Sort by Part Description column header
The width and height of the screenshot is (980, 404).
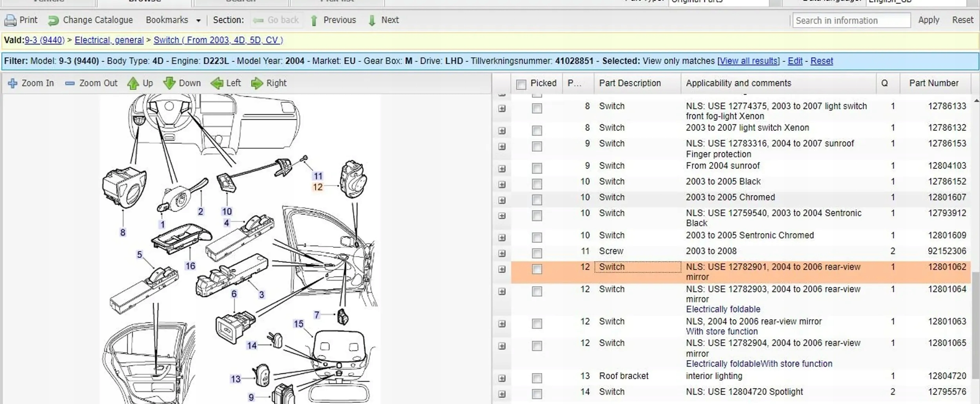637,83
